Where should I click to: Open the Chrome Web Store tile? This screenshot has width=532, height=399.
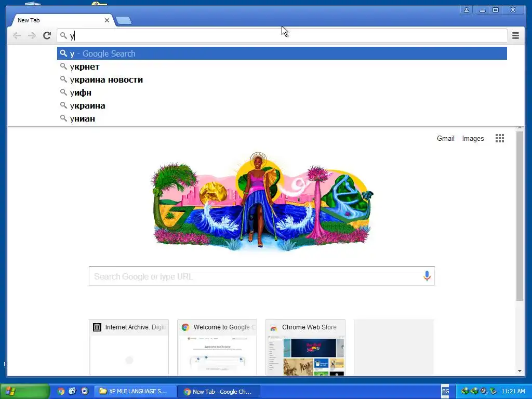tap(305, 348)
